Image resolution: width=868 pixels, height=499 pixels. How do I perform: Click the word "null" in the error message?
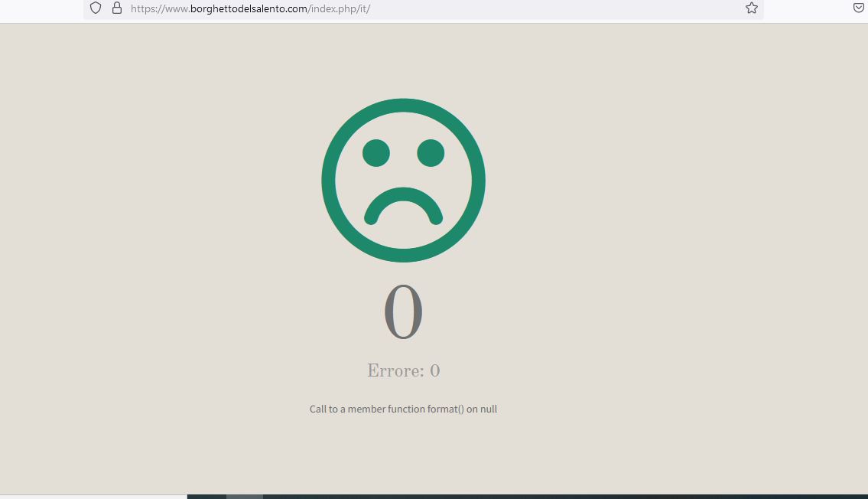489,409
